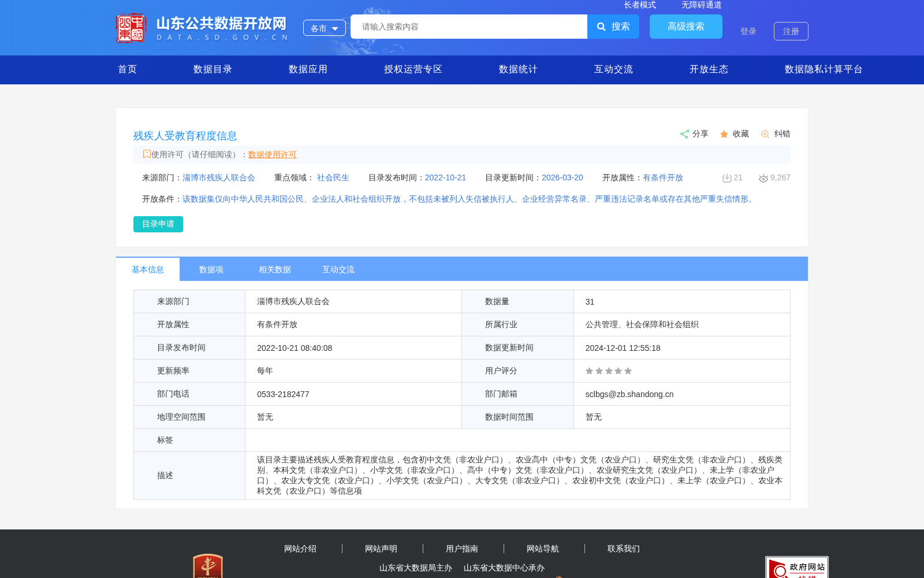Click the update frequency value 每年

click(265, 371)
